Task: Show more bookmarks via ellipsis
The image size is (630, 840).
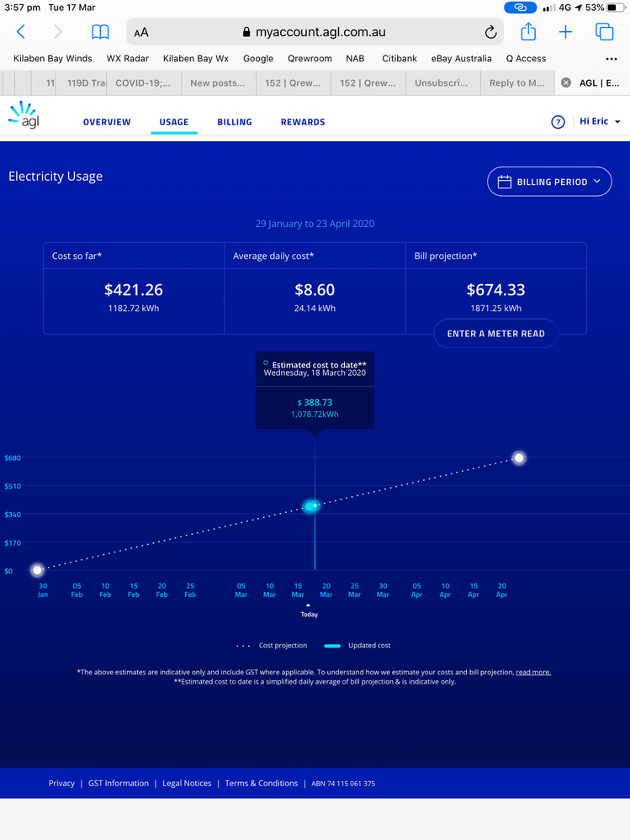Action: pyautogui.click(x=611, y=59)
